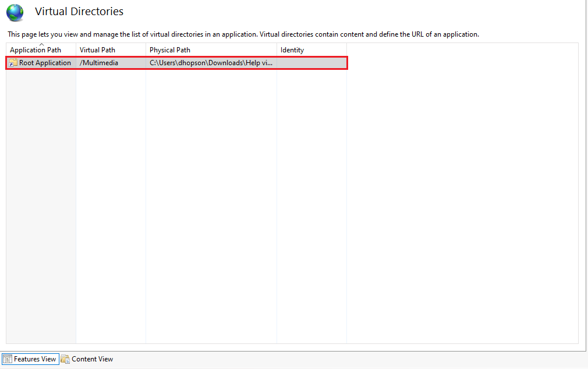Click the Virtual Directories page title
588x369 pixels.
(x=79, y=12)
